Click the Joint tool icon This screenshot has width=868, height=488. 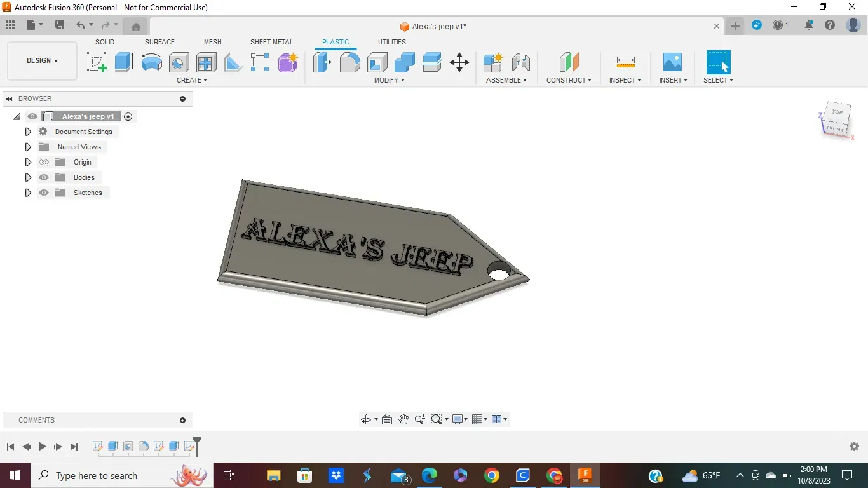pyautogui.click(x=520, y=62)
